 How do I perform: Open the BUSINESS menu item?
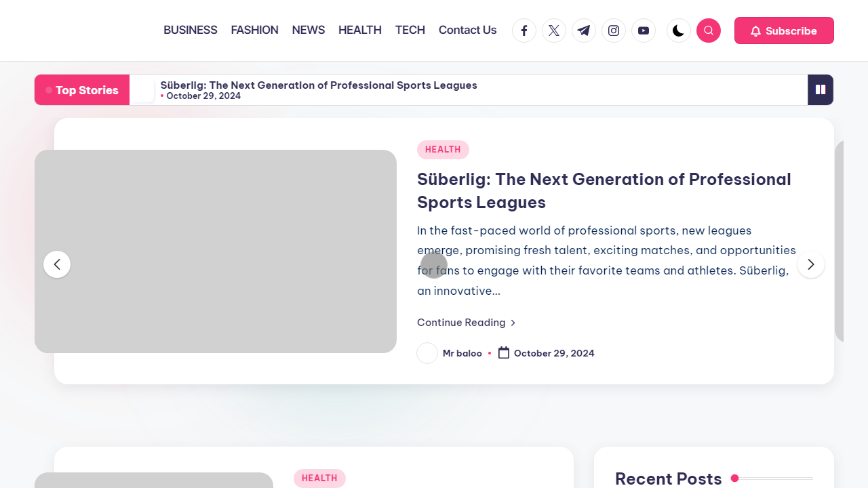pos(191,30)
